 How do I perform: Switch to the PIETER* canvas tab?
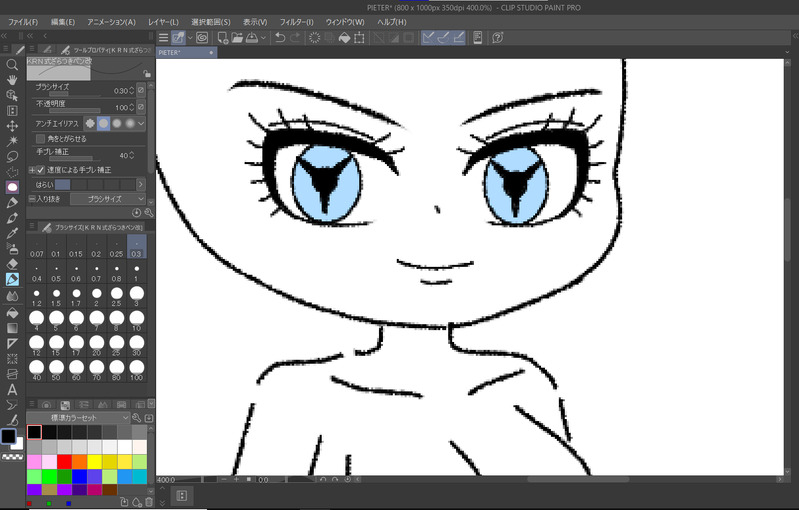tap(187, 52)
